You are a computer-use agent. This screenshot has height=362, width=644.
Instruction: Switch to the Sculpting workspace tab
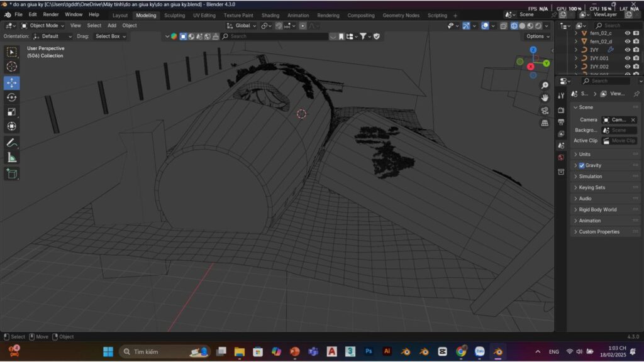[174, 15]
